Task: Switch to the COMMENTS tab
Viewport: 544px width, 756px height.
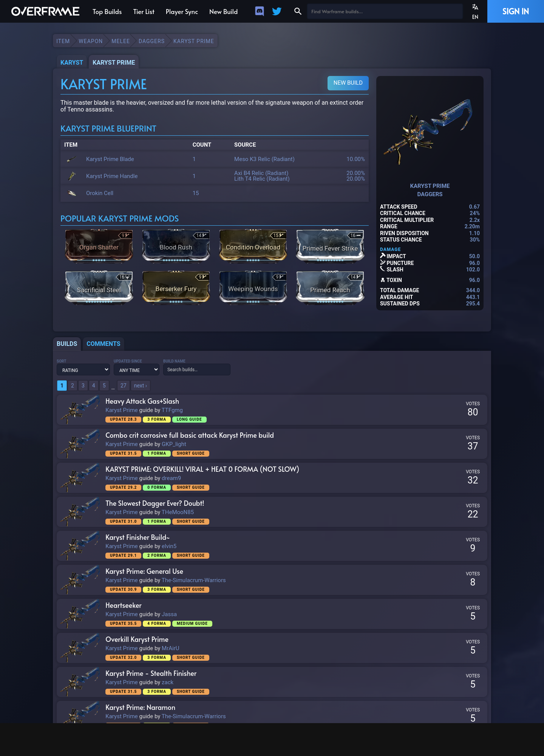Action: (104, 344)
